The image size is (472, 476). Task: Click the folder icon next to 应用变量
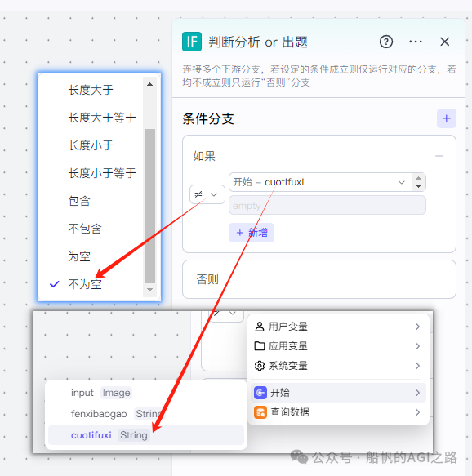(x=260, y=346)
